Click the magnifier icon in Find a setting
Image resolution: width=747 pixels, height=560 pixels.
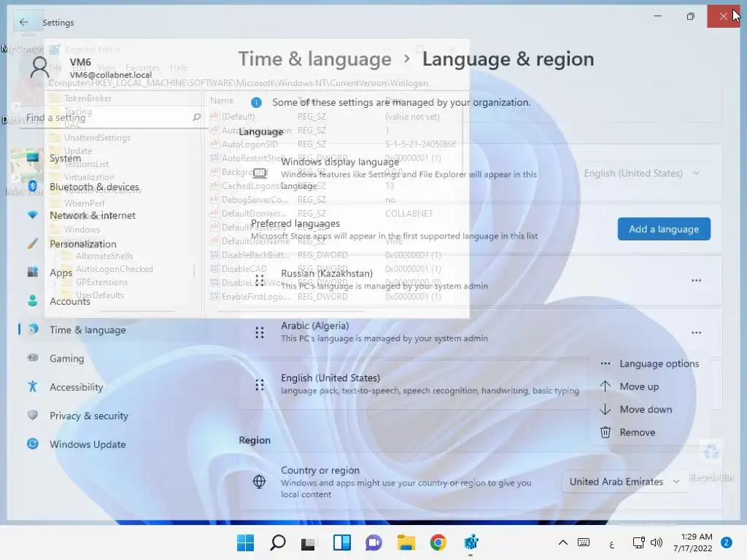(x=197, y=117)
